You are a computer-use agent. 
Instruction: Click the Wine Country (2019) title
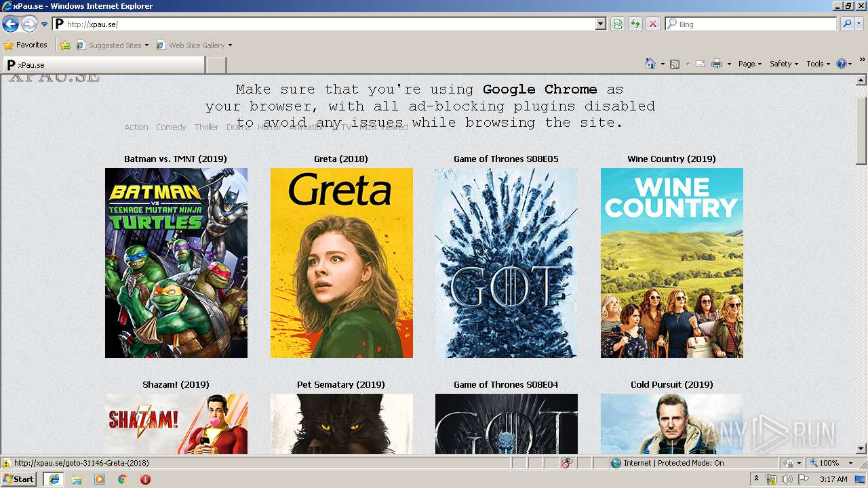coord(672,159)
